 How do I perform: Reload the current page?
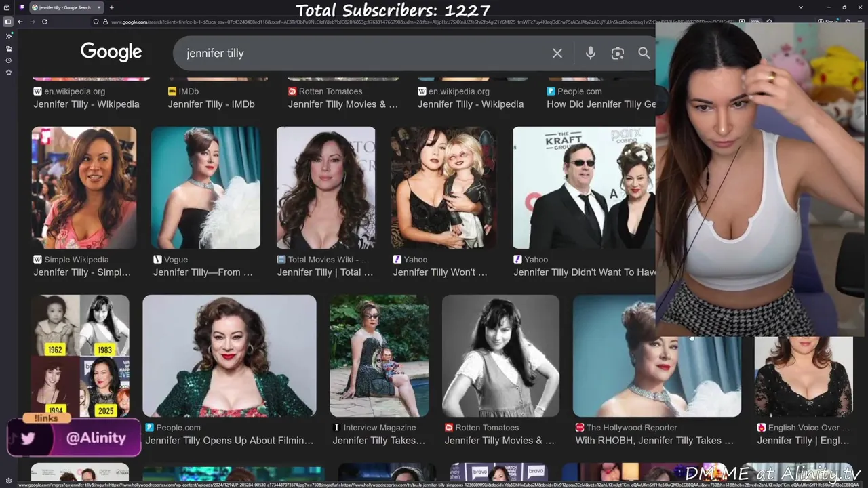tap(45, 22)
